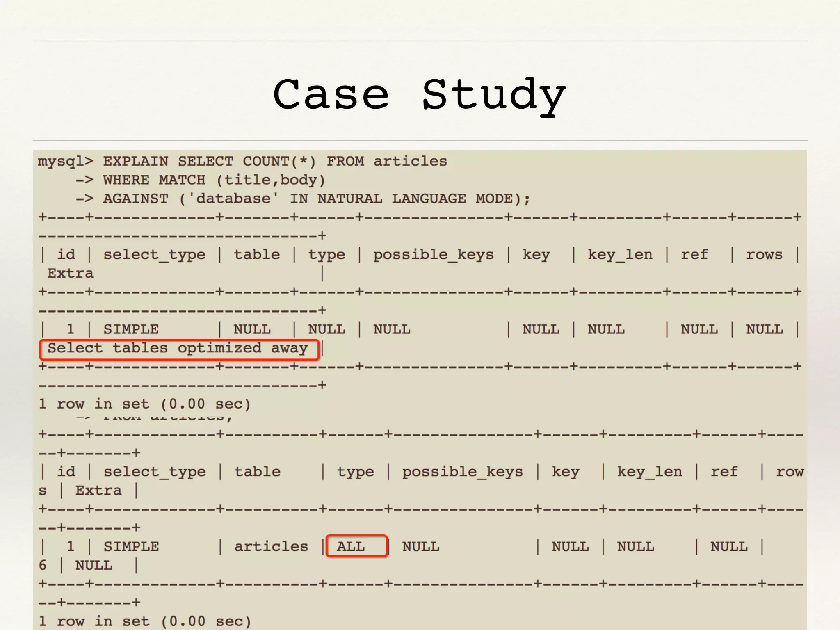
Task: Click the "rows" header in the COUNT(*) result
Action: (x=764, y=255)
